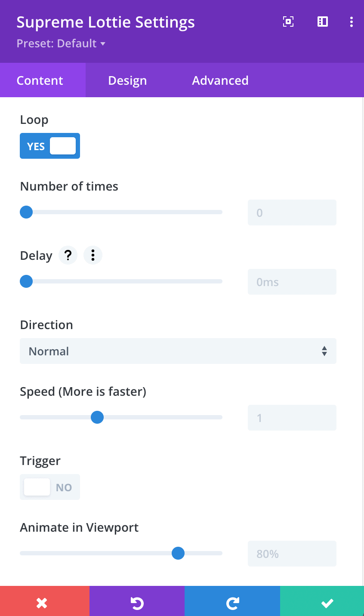Click the Speed slider handle

97,417
